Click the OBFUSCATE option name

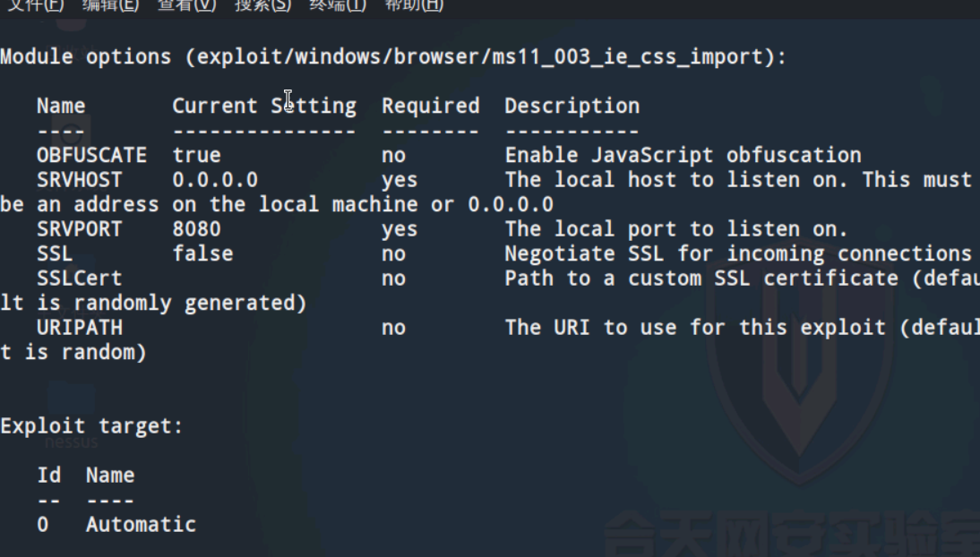tap(92, 155)
